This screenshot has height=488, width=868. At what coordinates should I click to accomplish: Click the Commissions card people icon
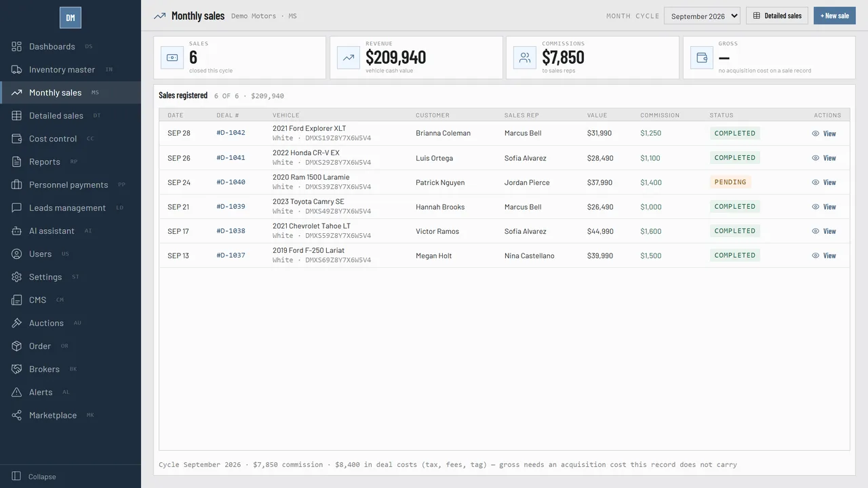point(525,58)
